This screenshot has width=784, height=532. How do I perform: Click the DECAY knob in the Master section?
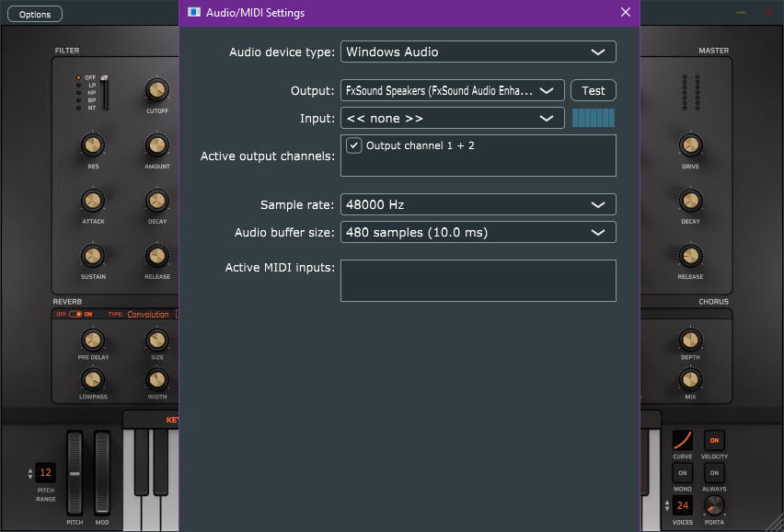coord(690,201)
